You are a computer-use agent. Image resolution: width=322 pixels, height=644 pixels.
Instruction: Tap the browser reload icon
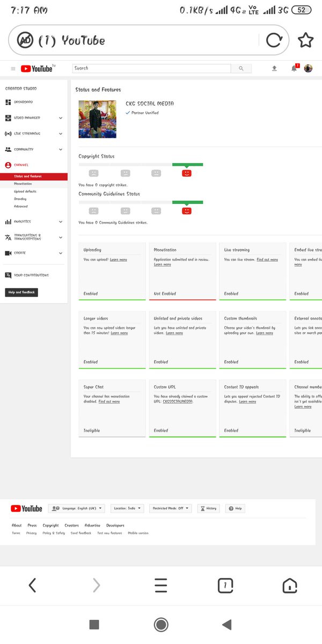274,40
